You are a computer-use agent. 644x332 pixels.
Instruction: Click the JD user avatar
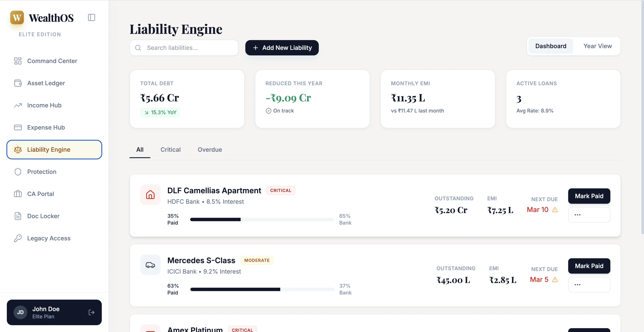click(x=20, y=312)
